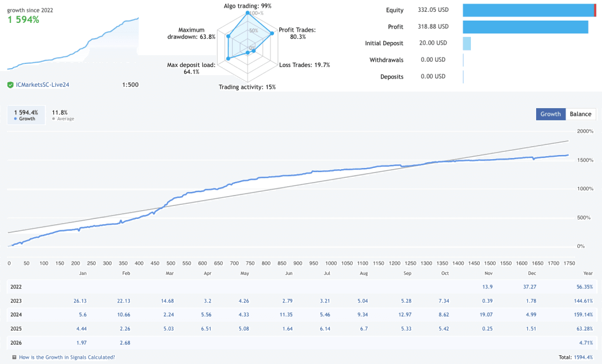Click the 1750 trade-count axis label
This screenshot has height=364, width=602.
click(569, 263)
